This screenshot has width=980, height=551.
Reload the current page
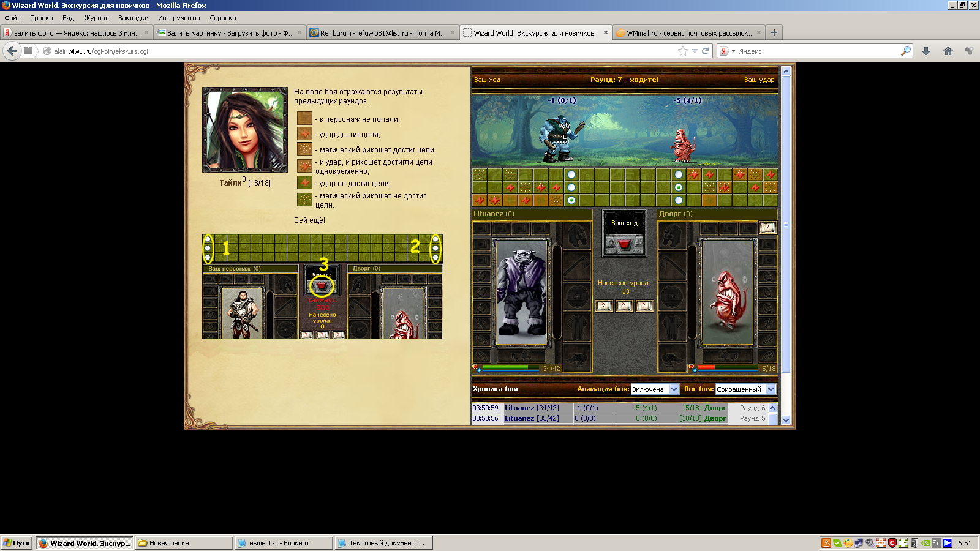pyautogui.click(x=706, y=51)
